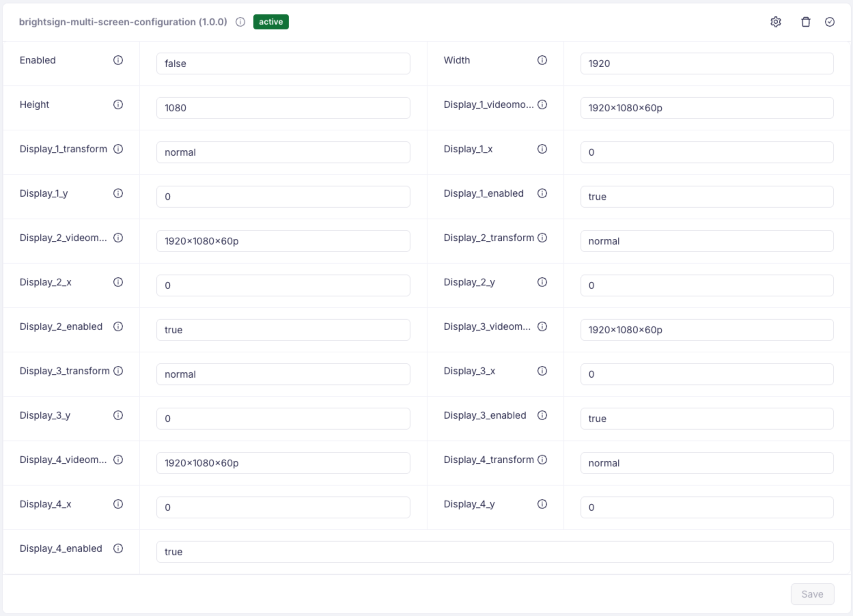Show info for Display_4_enabled
The height and width of the screenshot is (616, 853).
coord(118,548)
